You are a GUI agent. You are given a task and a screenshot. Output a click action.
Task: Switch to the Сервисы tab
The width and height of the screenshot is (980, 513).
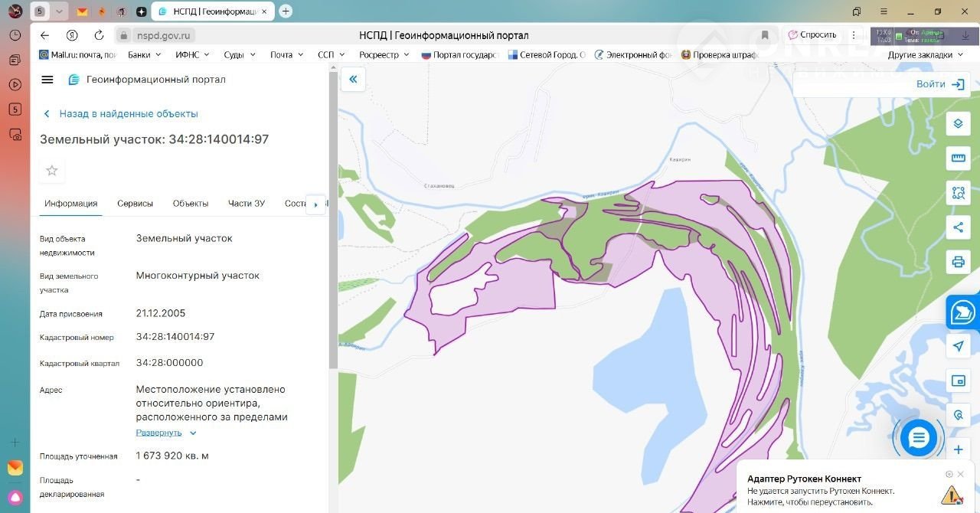point(135,204)
